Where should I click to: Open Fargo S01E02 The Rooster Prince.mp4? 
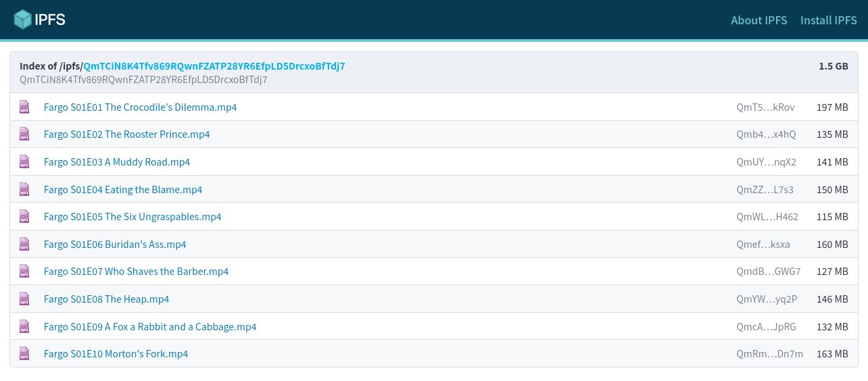[126, 134]
